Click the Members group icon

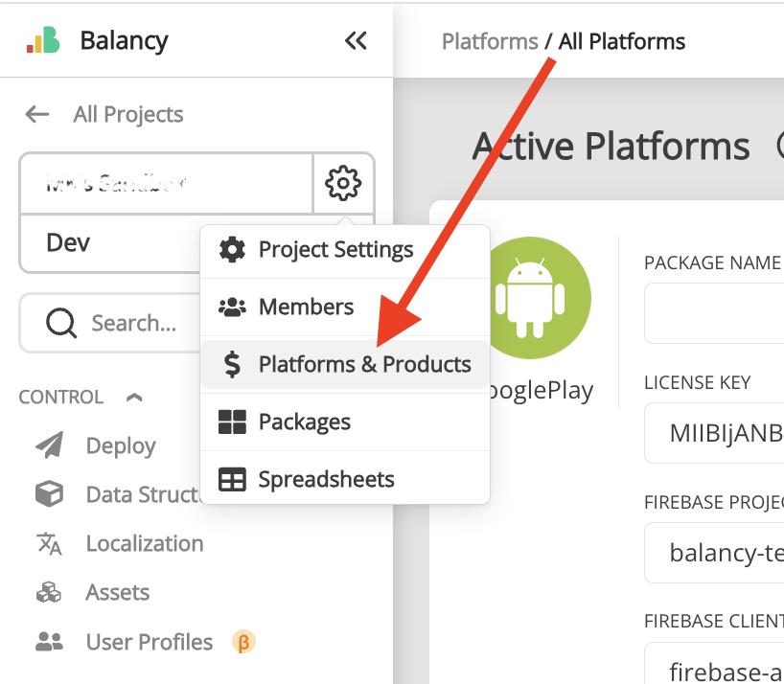(232, 307)
